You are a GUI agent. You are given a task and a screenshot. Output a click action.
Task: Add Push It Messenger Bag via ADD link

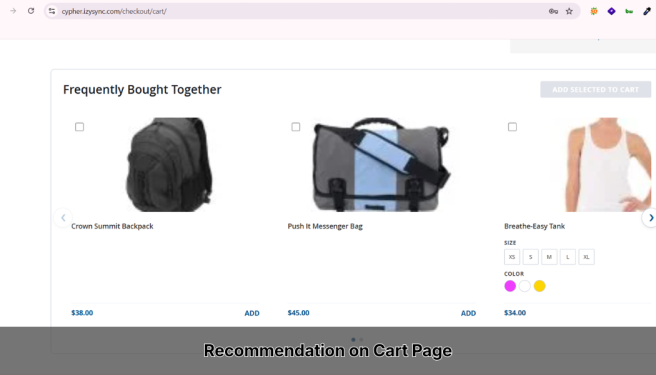(x=468, y=313)
